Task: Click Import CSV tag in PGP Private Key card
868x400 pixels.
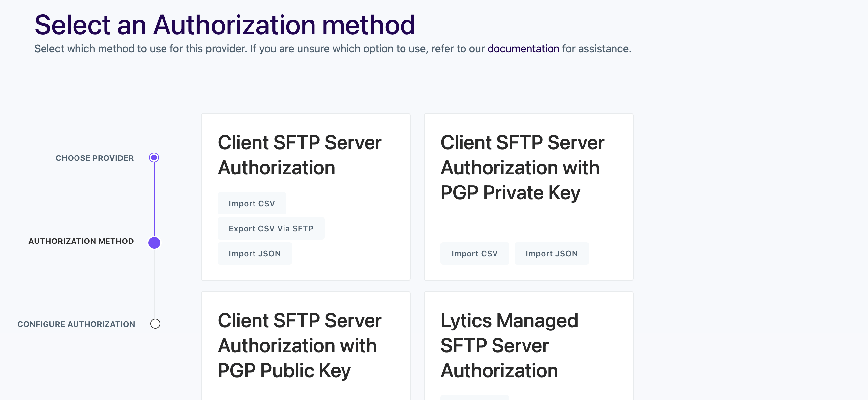Action: (x=474, y=253)
